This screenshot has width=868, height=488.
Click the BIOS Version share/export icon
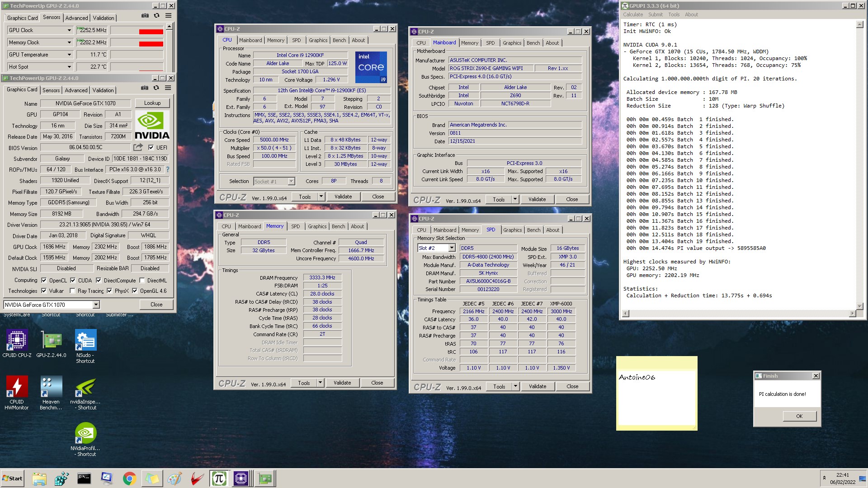pos(138,147)
